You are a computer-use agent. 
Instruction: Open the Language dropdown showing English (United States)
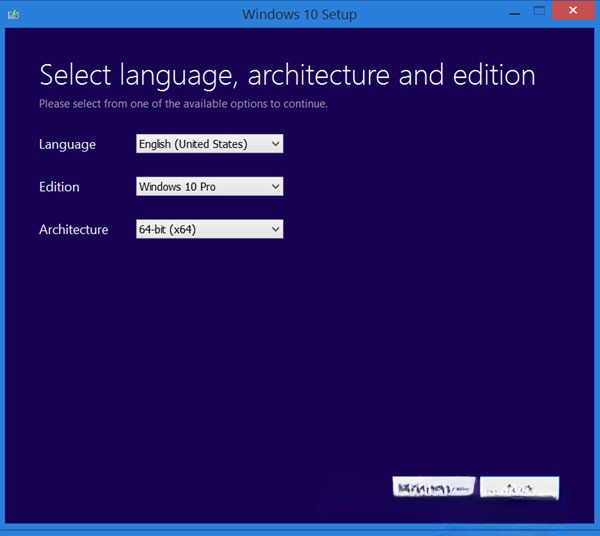click(x=209, y=144)
